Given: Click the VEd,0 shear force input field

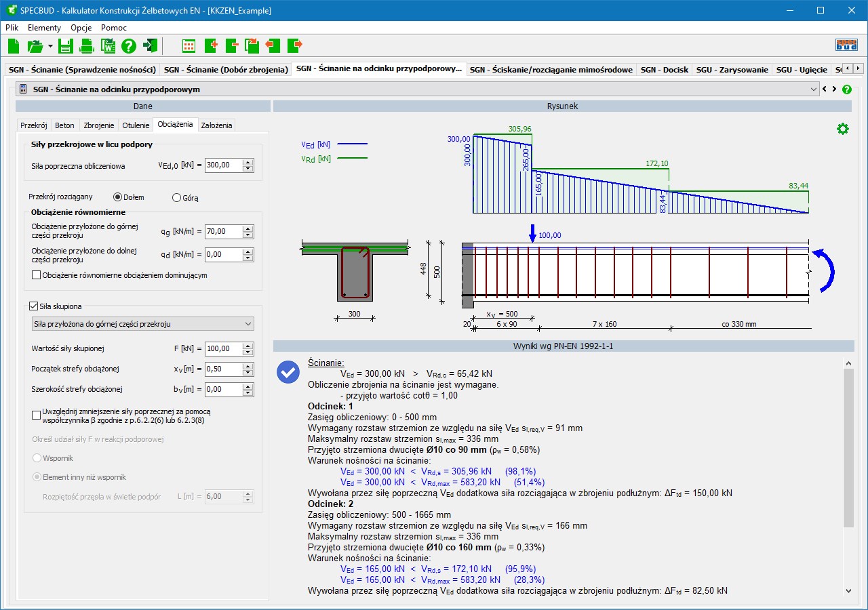Looking at the screenshot, I should 223,165.
